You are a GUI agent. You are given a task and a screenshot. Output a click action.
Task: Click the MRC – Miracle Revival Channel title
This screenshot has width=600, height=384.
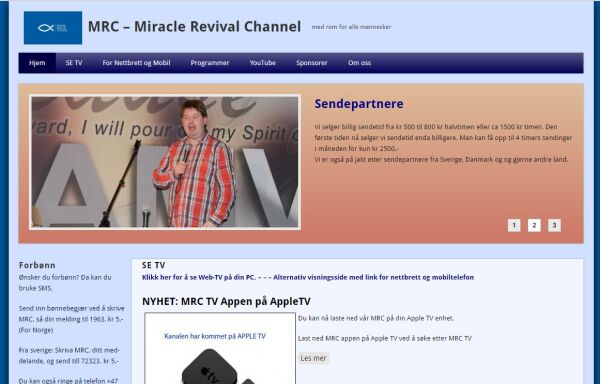click(x=194, y=27)
